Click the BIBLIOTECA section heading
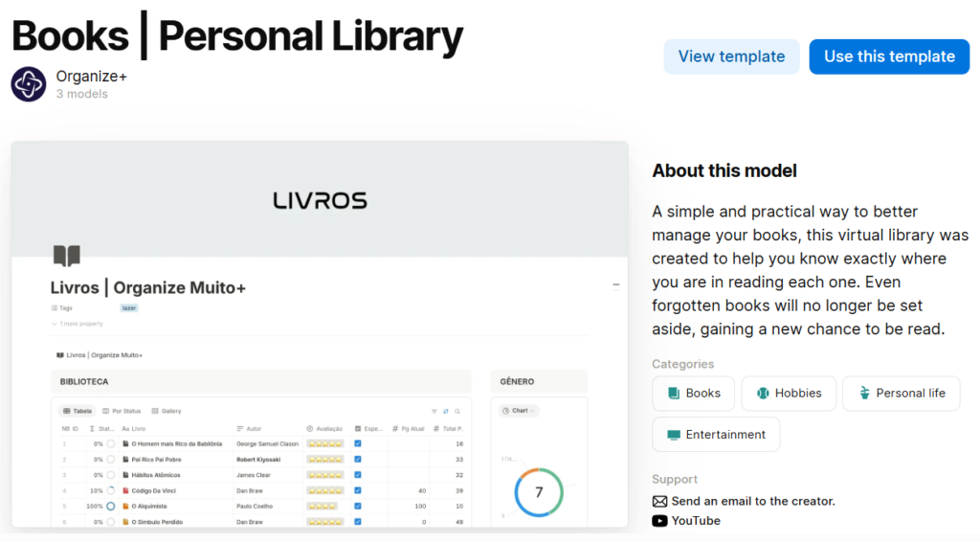 (84, 381)
